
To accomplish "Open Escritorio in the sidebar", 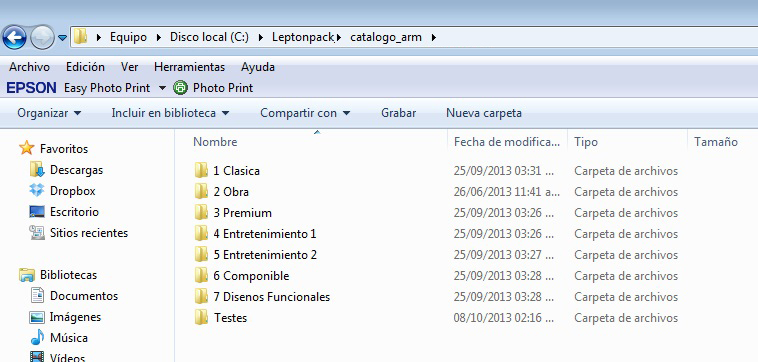I will pyautogui.click(x=74, y=212).
